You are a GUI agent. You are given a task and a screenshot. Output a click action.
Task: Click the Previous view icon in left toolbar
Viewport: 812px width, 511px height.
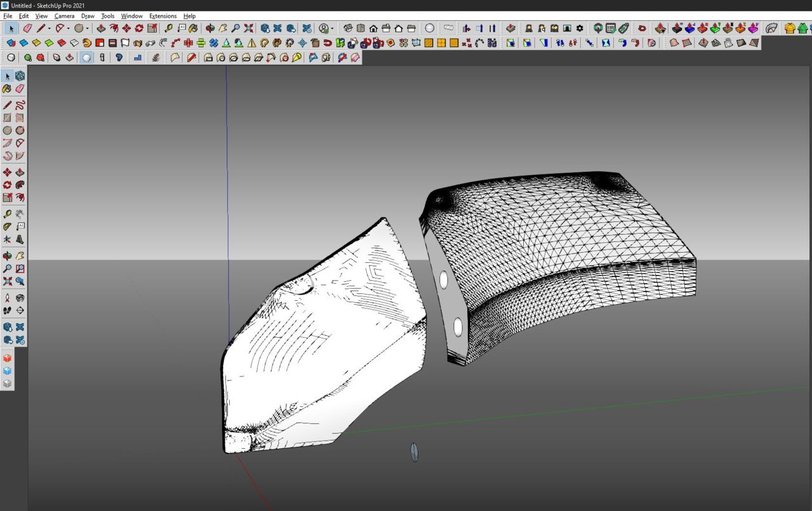coord(20,281)
